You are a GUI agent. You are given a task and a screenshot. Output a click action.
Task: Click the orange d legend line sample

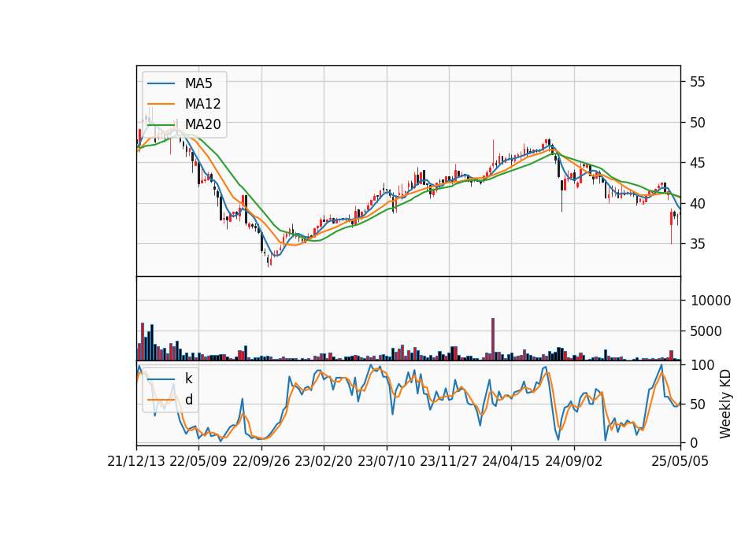tap(161, 400)
